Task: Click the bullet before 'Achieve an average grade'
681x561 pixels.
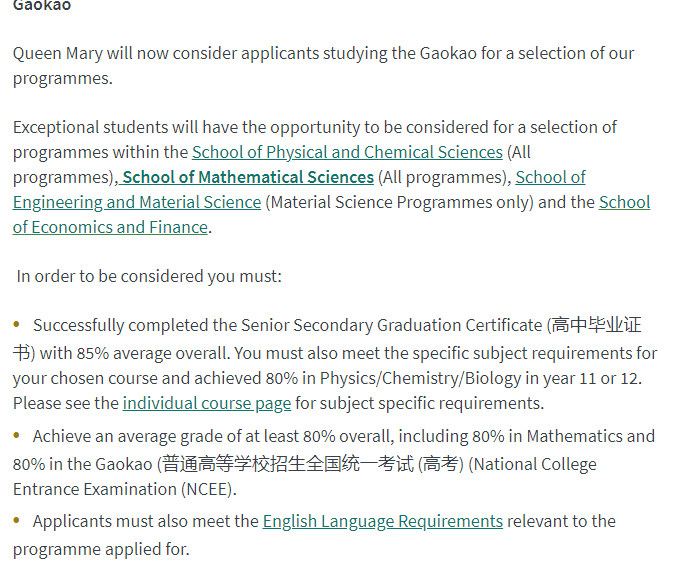Action: [x=17, y=435]
